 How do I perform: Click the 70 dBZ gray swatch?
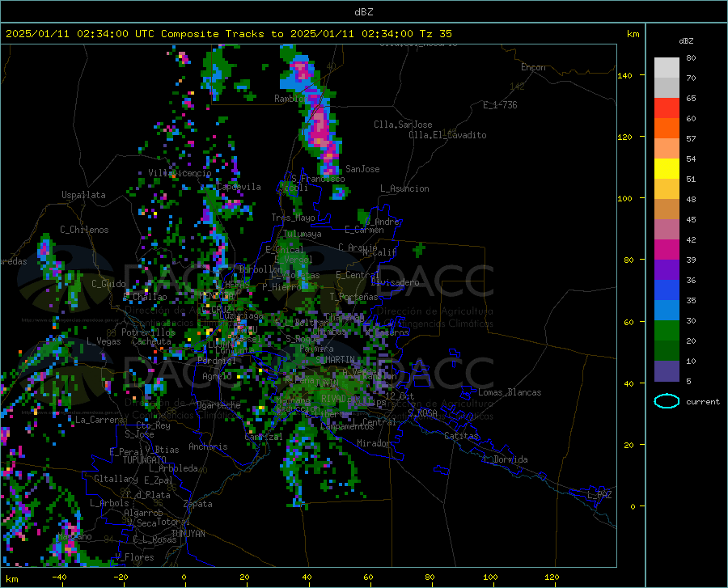click(667, 87)
